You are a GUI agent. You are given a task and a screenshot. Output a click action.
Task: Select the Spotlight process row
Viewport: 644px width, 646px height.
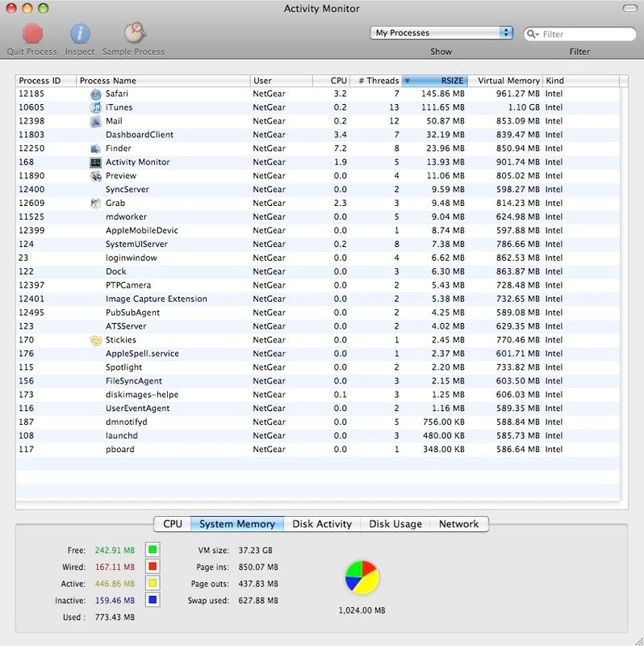(x=318, y=367)
